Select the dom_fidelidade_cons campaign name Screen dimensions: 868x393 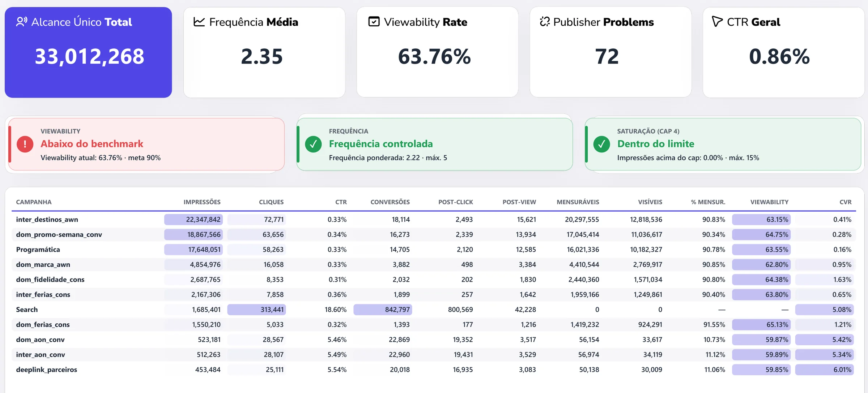50,280
